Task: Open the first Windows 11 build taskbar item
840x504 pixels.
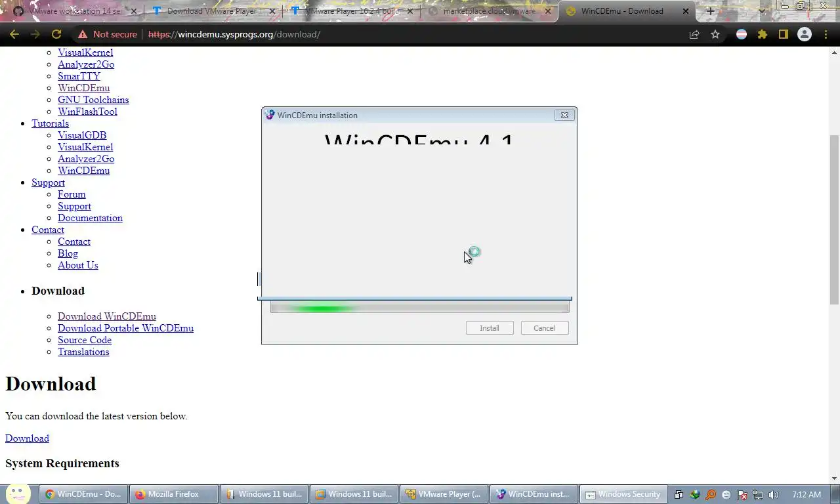Action: [x=264, y=494]
